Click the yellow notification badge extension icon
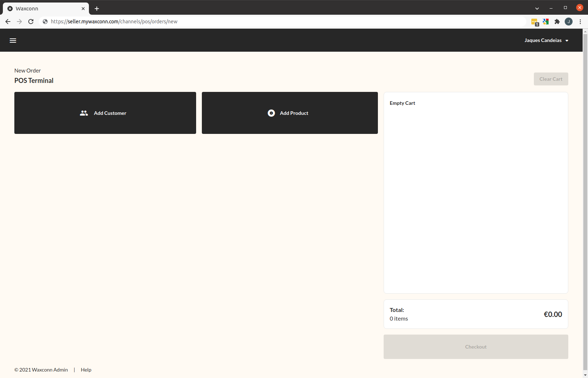 click(x=534, y=22)
